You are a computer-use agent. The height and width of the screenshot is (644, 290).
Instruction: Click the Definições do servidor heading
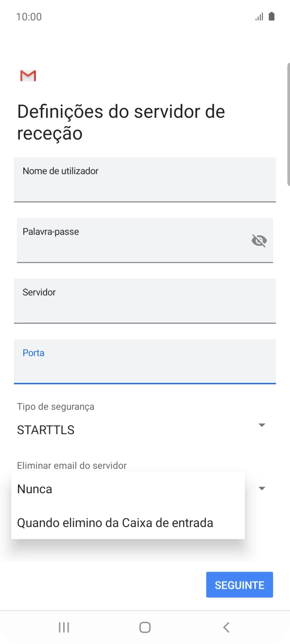[120, 122]
